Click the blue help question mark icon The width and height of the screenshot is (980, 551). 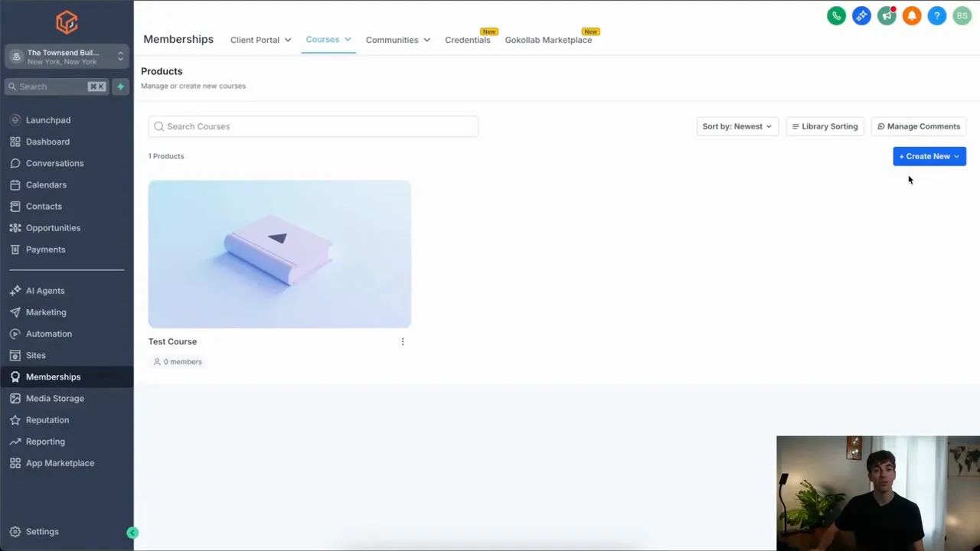click(937, 15)
